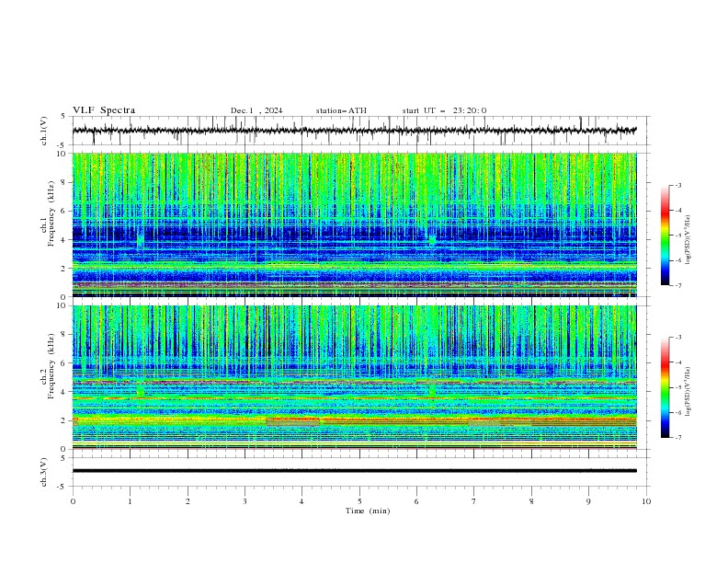Click the ch.1(V) axis label
The height and width of the screenshot is (563, 728).
[x=44, y=131]
